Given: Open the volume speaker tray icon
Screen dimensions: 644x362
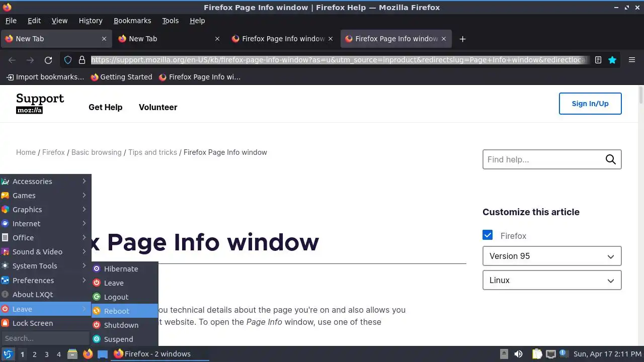Looking at the screenshot, I should (x=518, y=354).
